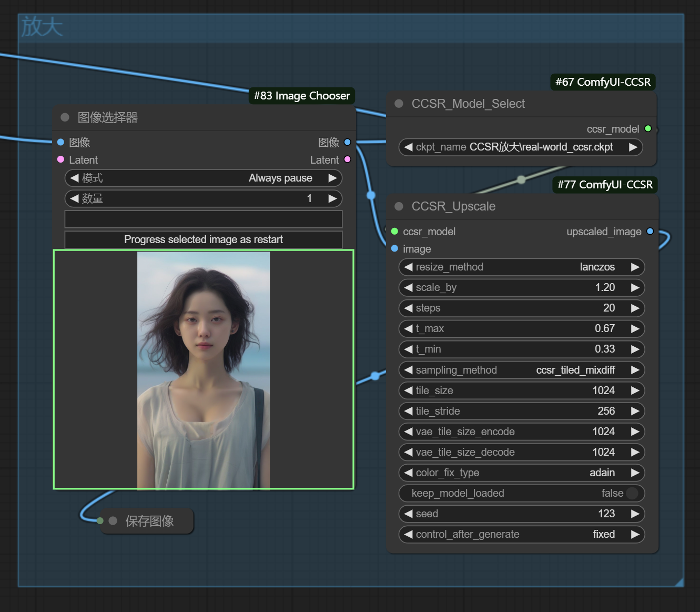Image resolution: width=700 pixels, height=612 pixels.
Task: Click the CCSR_Model_Select node title
Action: point(468,104)
